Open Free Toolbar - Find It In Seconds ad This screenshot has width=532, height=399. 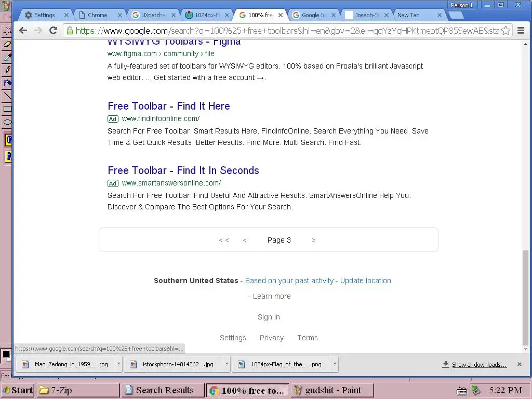tap(183, 170)
